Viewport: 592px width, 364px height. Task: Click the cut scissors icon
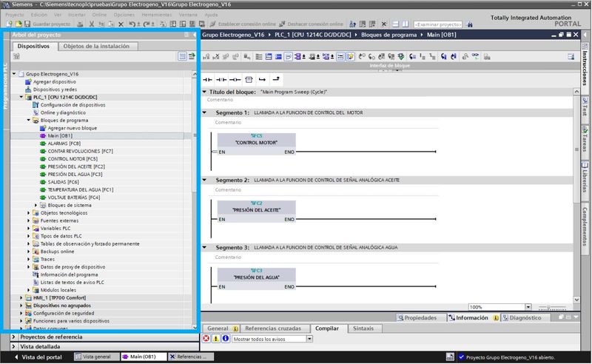(x=91, y=24)
